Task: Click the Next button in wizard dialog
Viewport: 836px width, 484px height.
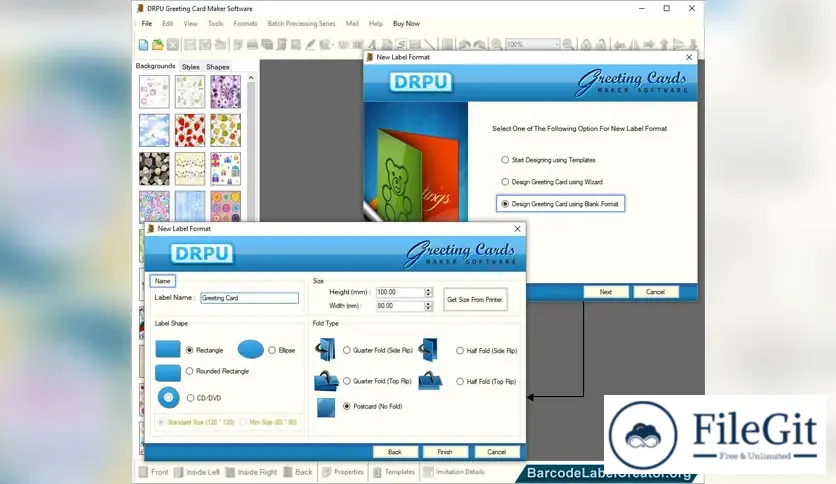Action: pos(606,292)
